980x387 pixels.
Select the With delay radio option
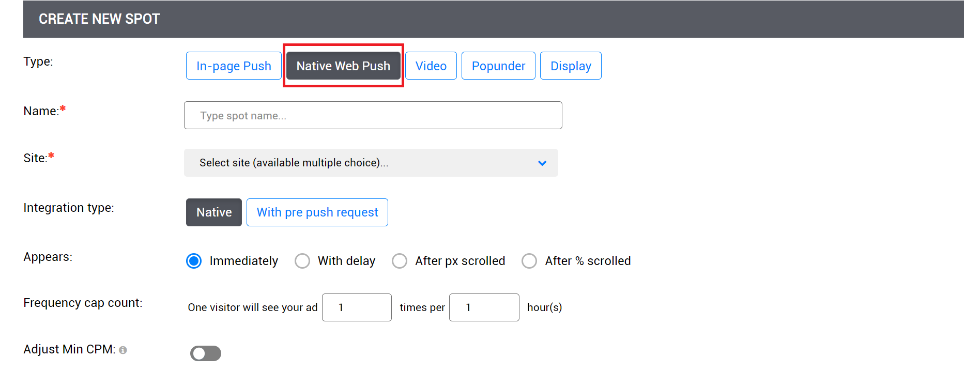coord(302,261)
